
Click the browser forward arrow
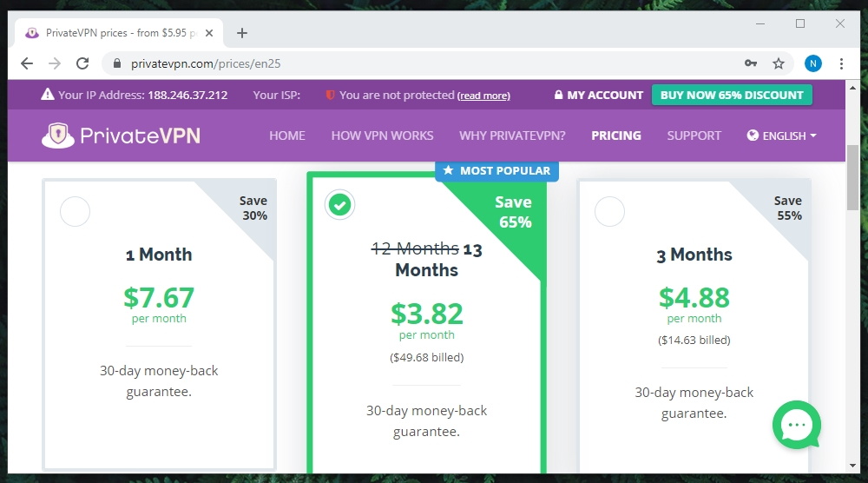point(54,63)
